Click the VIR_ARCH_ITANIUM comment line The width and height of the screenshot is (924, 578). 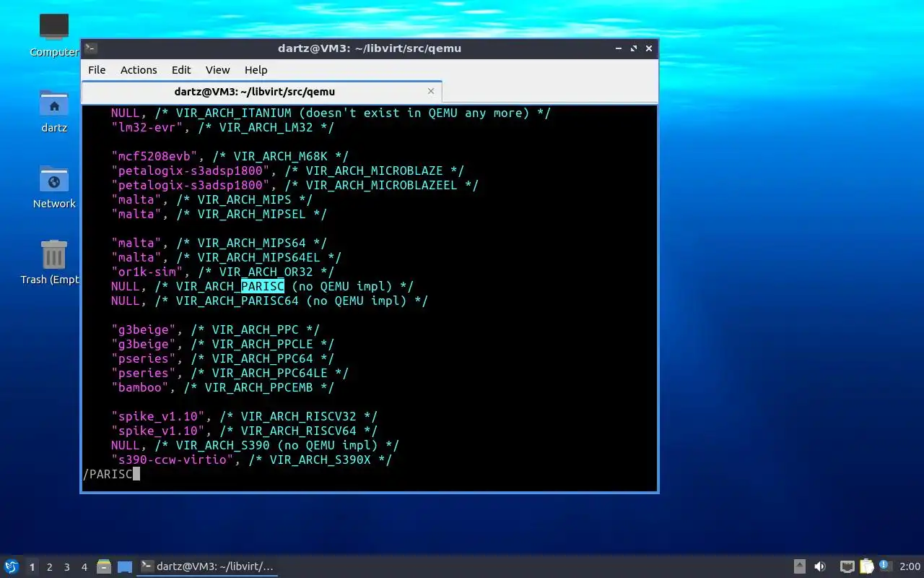pos(352,113)
